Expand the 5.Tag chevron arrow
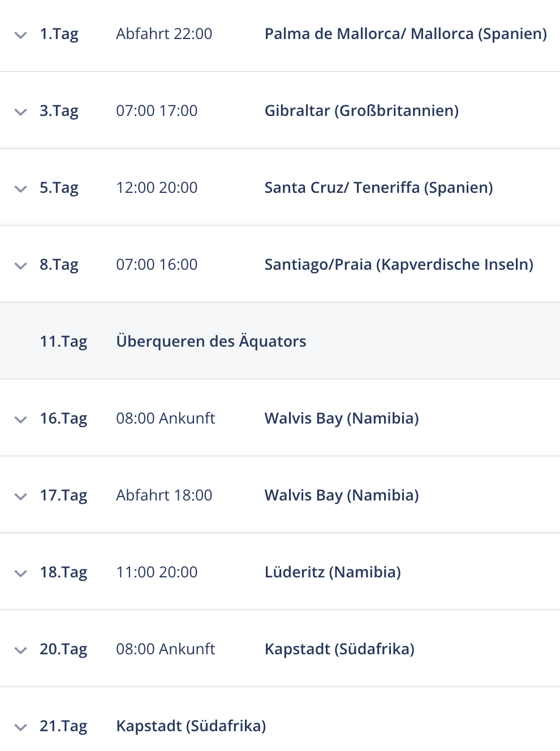This screenshot has height=751, width=560. click(20, 189)
